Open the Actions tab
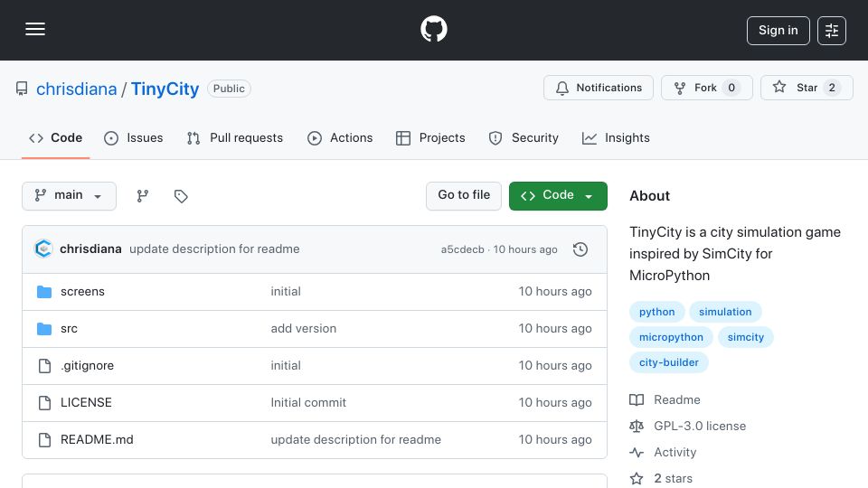Viewport: 868px width, 488px height. (340, 137)
